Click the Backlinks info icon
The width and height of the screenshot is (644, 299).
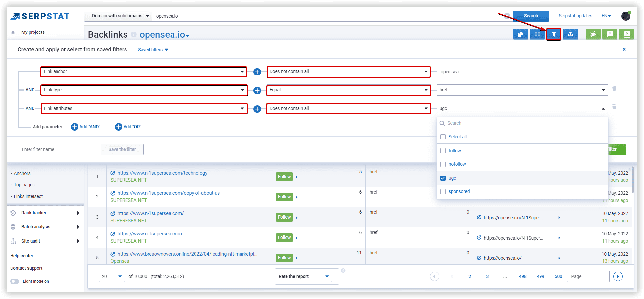tap(134, 34)
